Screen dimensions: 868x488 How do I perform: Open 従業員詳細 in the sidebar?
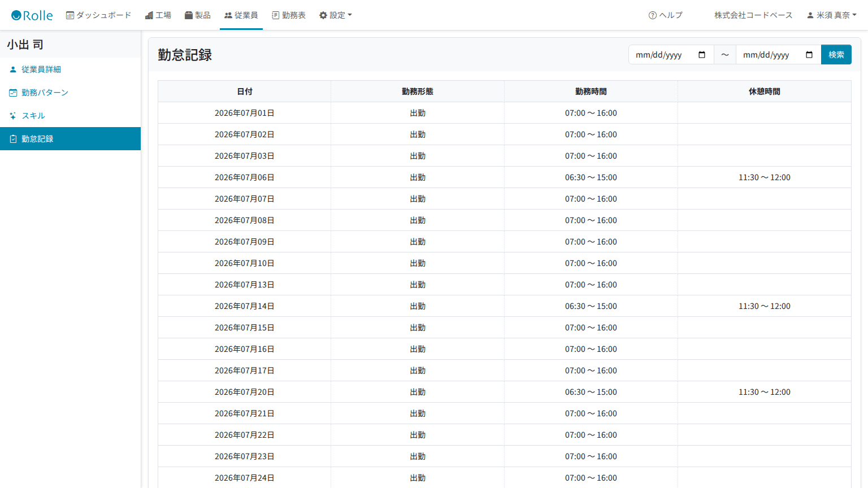pyautogui.click(x=70, y=69)
